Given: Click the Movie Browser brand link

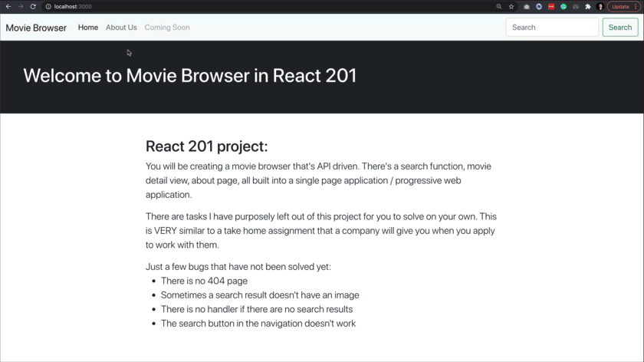Looking at the screenshot, I should tap(36, 28).
